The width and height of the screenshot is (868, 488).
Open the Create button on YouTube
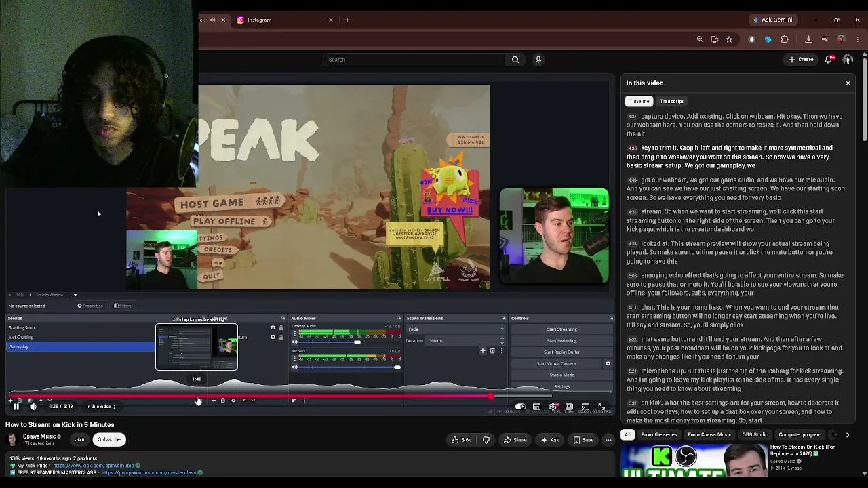pyautogui.click(x=801, y=60)
